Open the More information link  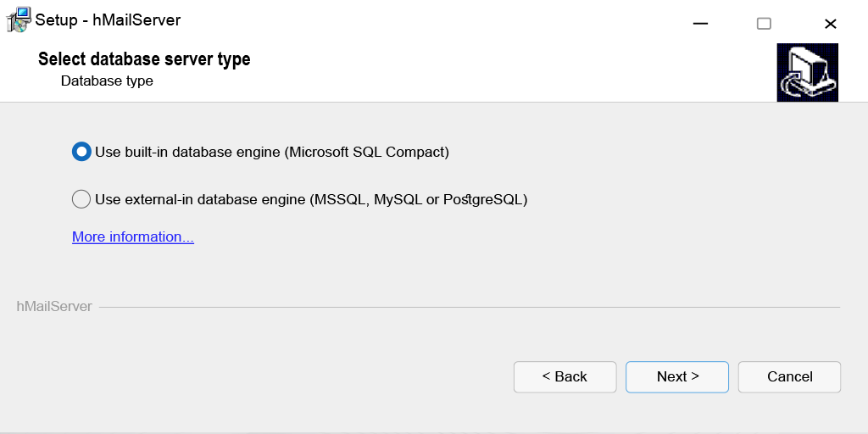click(133, 237)
